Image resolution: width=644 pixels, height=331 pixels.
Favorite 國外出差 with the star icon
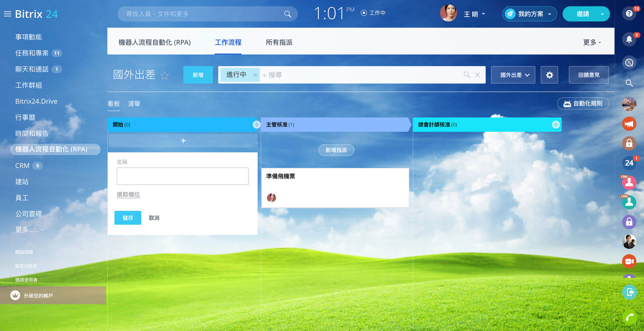click(165, 75)
